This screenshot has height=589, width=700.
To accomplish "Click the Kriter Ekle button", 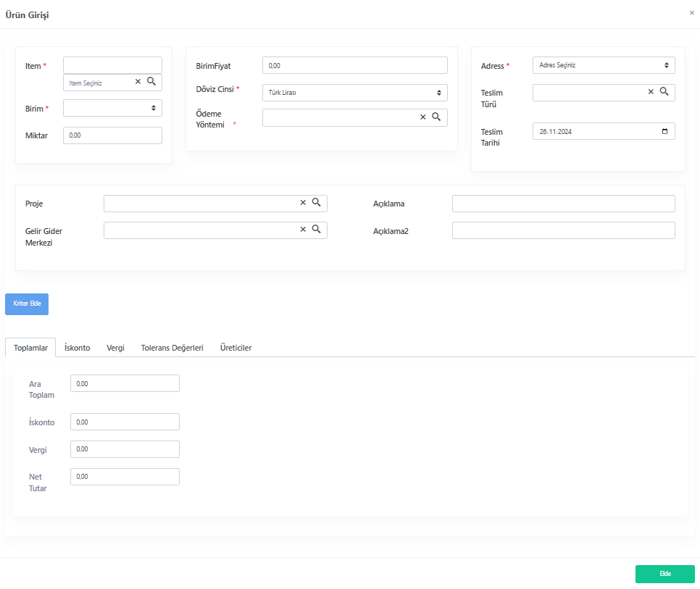I will pos(27,304).
